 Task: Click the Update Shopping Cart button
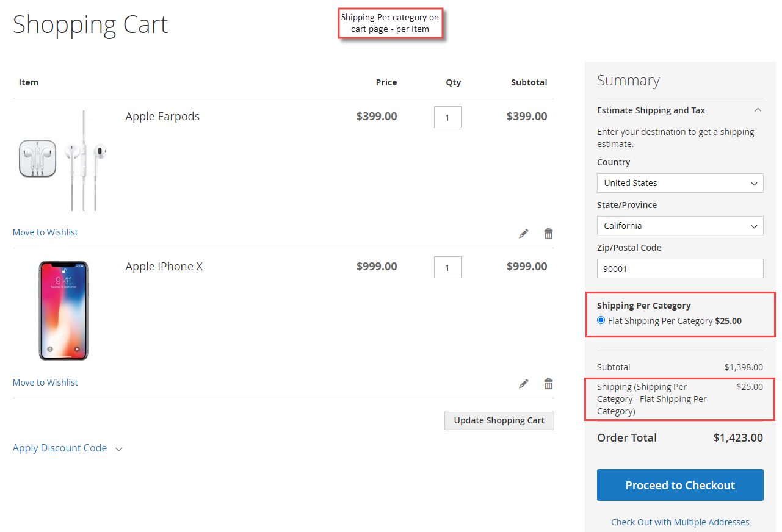(x=499, y=420)
